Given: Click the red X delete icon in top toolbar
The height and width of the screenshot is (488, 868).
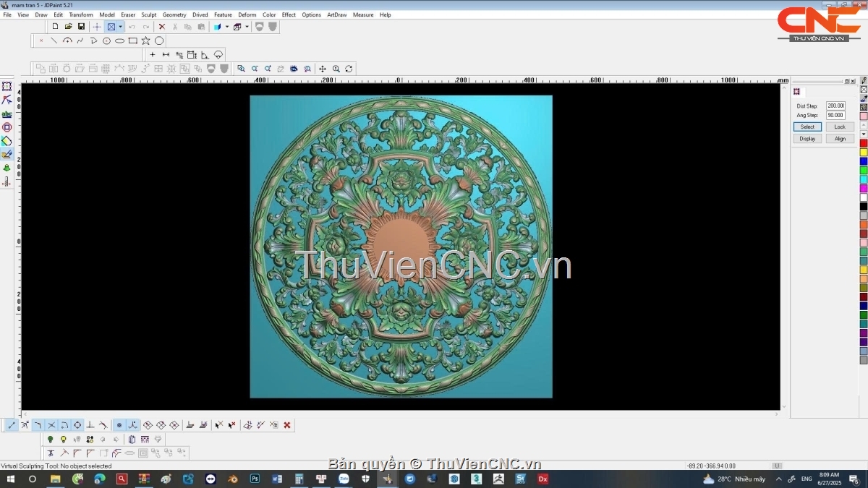Looking at the screenshot, I should tap(162, 27).
